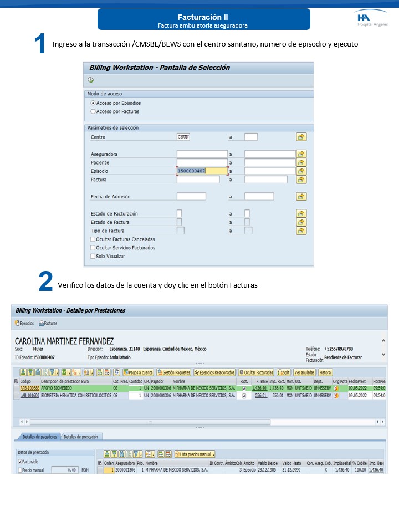Open multiple selection for Tipo de Factura
Screen dimensions: 399x532
[x=301, y=231]
